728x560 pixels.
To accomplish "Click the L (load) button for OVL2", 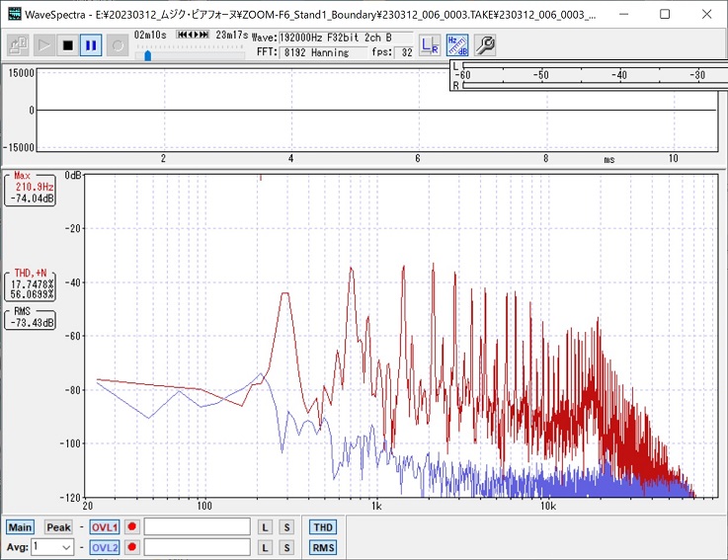I will pyautogui.click(x=265, y=547).
